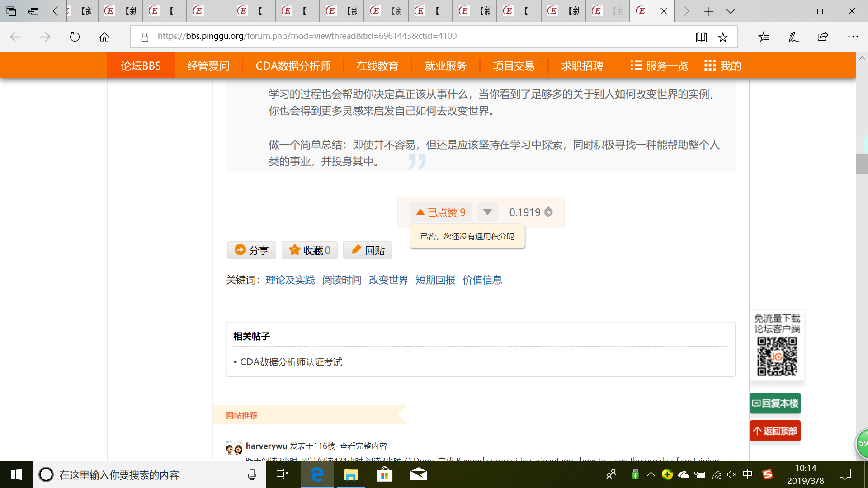Show hidden system tray icons
Viewport: 868px width, 488px height.
click(x=651, y=474)
